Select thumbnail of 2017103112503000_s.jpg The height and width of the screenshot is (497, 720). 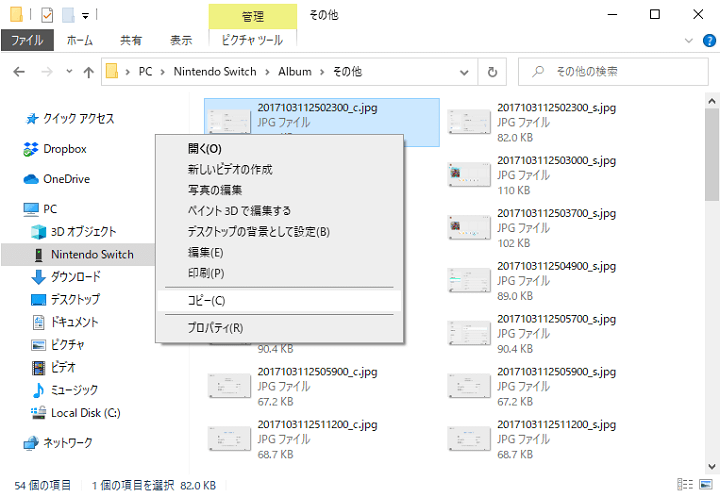(469, 175)
